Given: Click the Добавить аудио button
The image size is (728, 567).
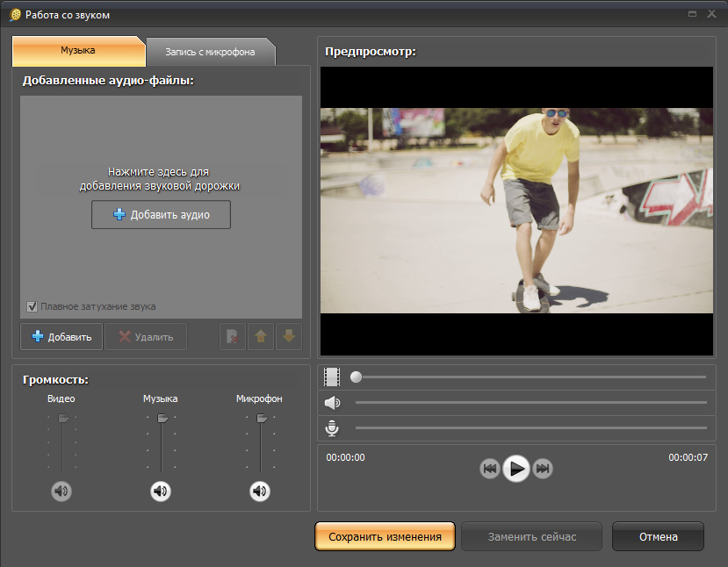Looking at the screenshot, I should pyautogui.click(x=161, y=214).
